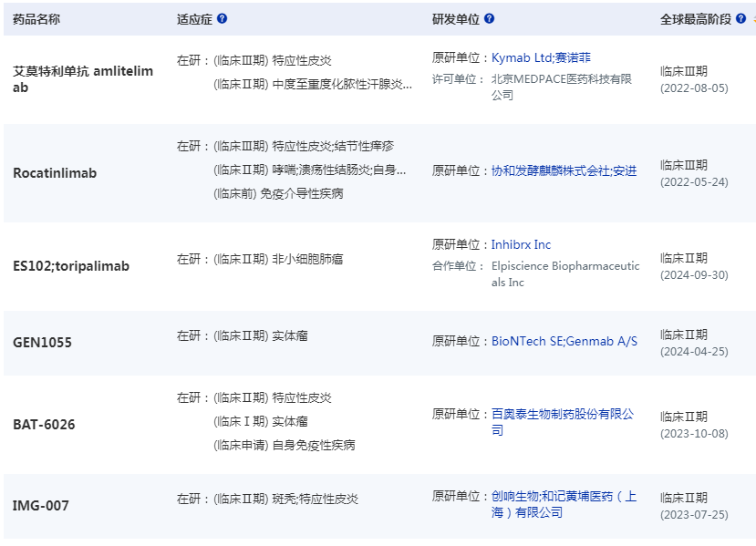Viewport: 756px width, 546px height.
Task: Click the 研发单位 column header text
Action: (x=456, y=19)
